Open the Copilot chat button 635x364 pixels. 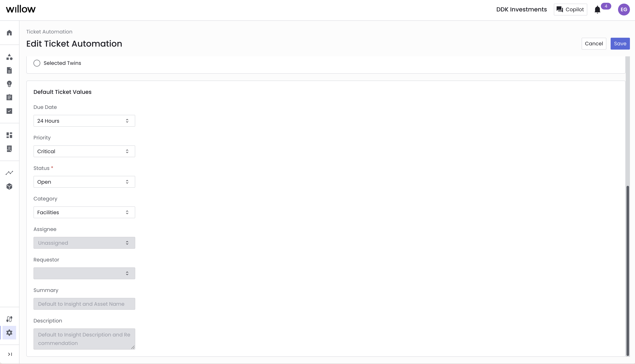click(x=570, y=10)
